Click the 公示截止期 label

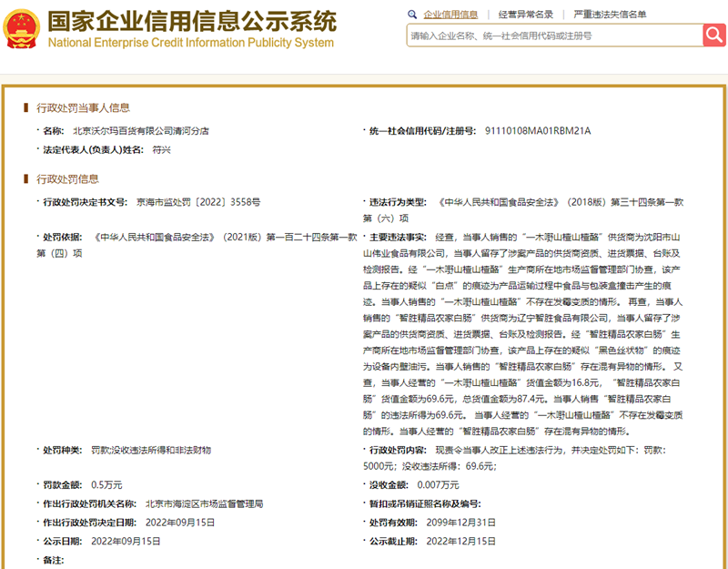coord(393,541)
